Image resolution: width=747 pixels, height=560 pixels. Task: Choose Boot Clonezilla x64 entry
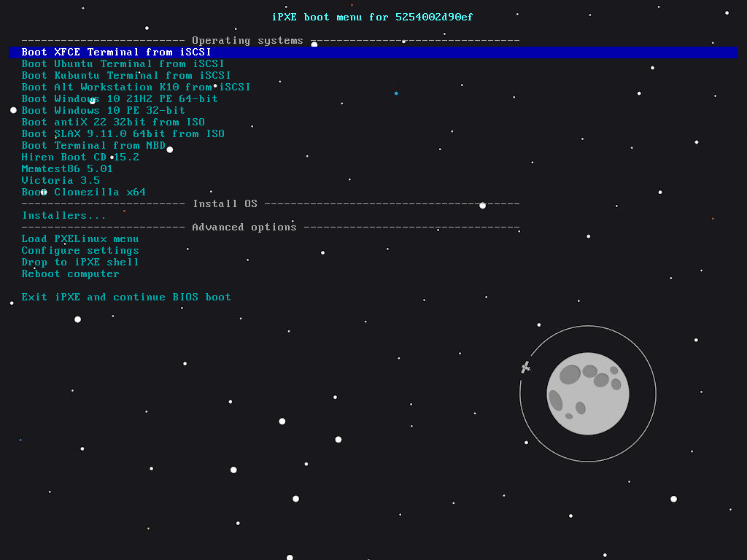(84, 192)
